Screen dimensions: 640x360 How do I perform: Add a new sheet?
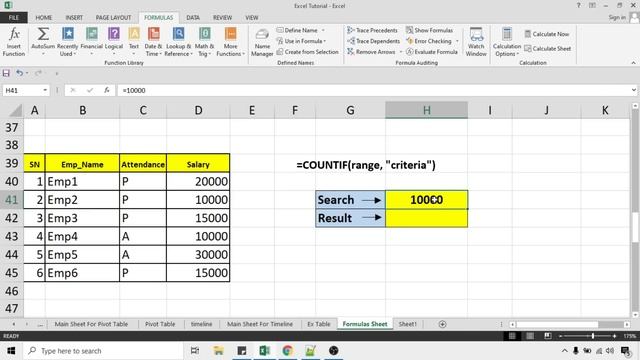point(442,324)
